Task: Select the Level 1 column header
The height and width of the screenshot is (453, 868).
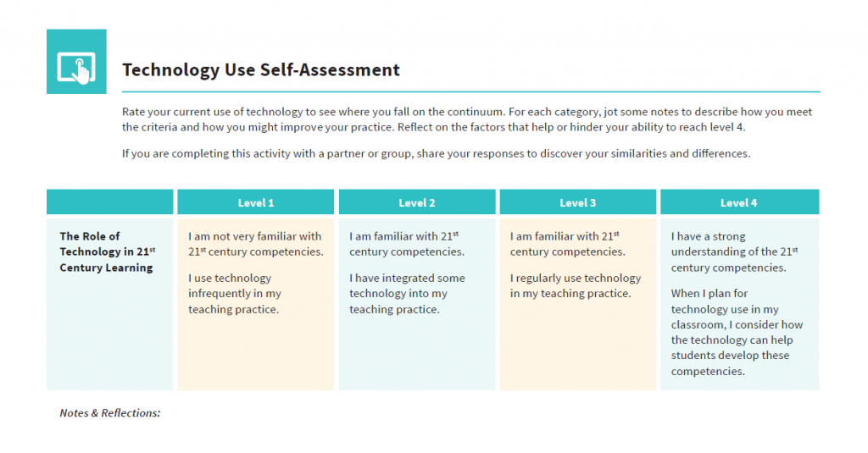Action: point(256,203)
